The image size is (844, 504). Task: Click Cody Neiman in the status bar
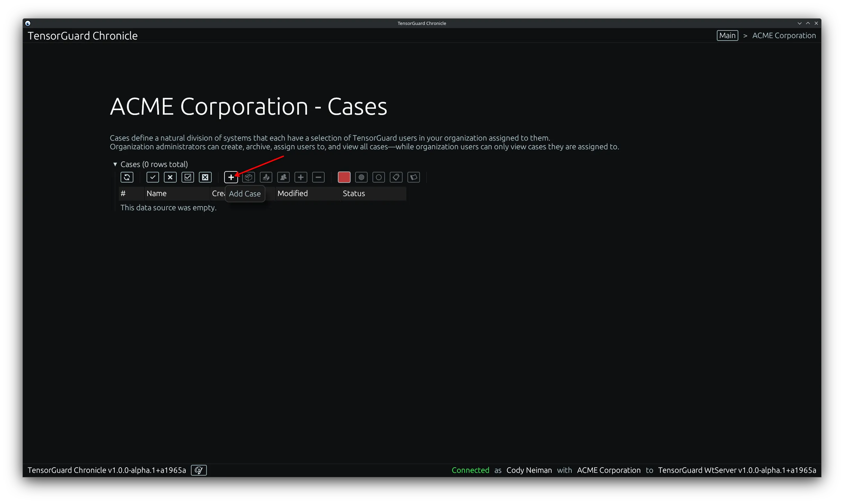click(529, 470)
